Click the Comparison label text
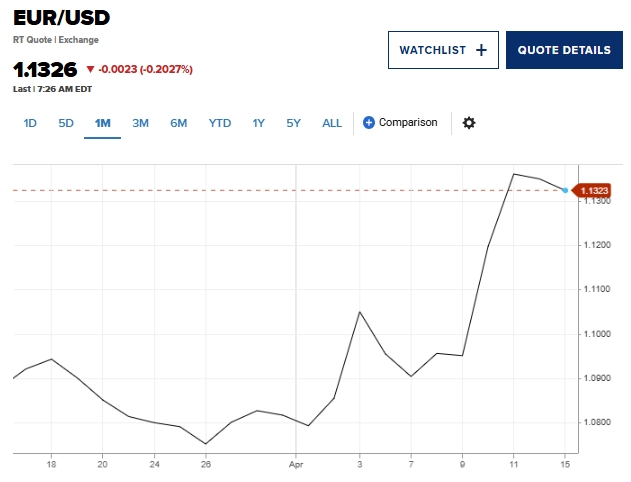Image resolution: width=631 pixels, height=482 pixels. point(408,123)
